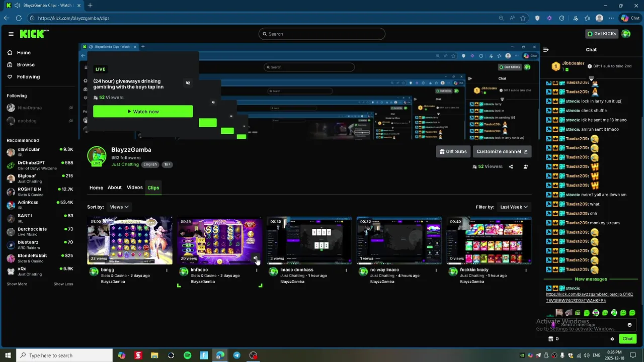Open options menu for the 'bangg' clip
644x362 pixels.
tap(167, 270)
